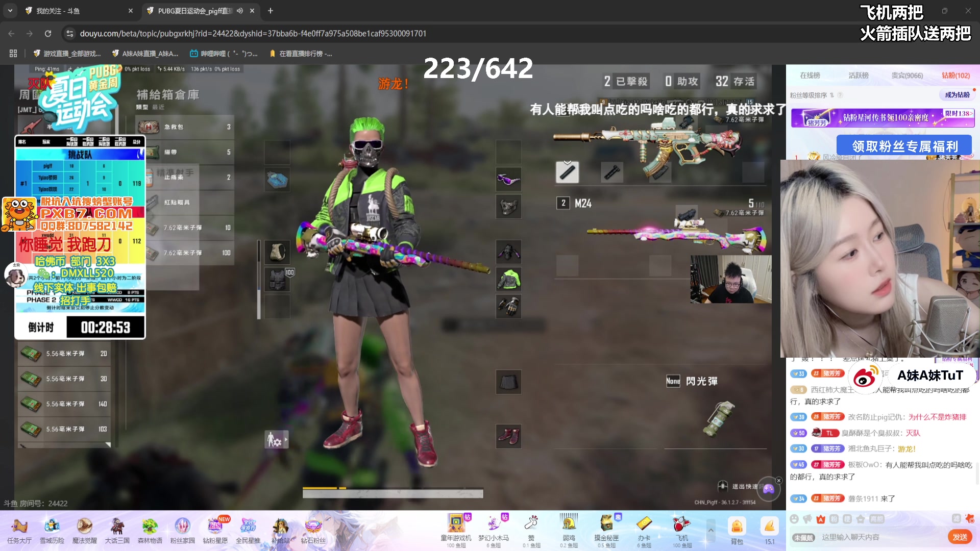Open the 钻粉星愿 icon marked NEW
Image resolution: width=980 pixels, height=551 pixels.
click(215, 530)
